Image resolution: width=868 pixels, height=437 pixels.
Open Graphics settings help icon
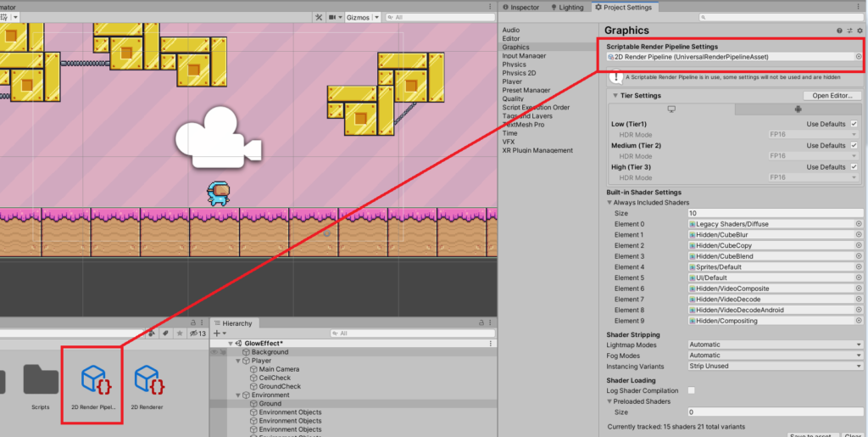pos(839,31)
